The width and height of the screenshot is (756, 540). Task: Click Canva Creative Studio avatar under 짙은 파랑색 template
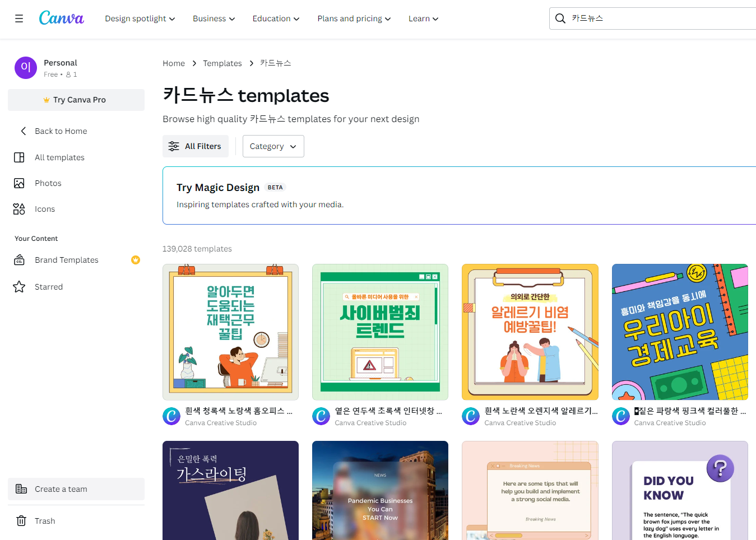pyautogui.click(x=621, y=416)
